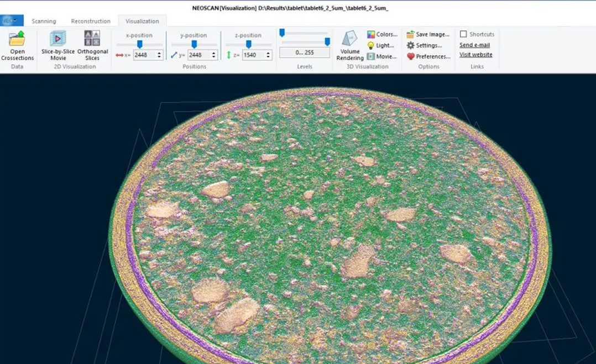Switch to the Scanning tab
The height and width of the screenshot is (364, 596).
(x=44, y=21)
